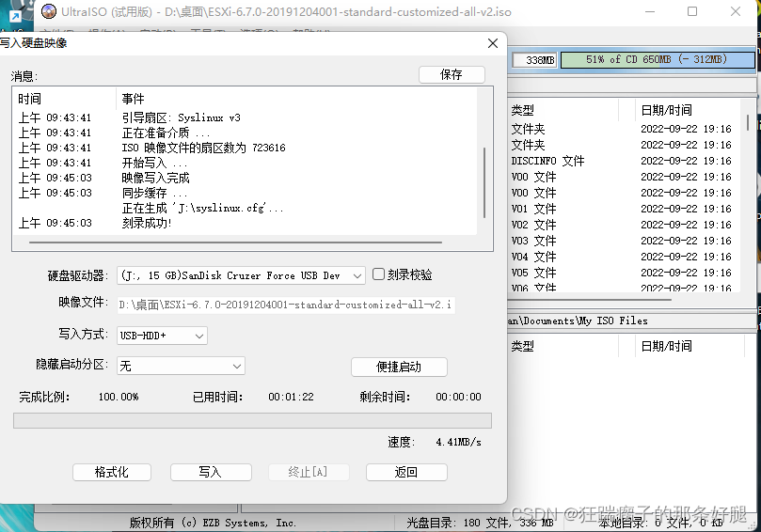Select log row 正在准备介质
The height and width of the screenshot is (532, 761).
tap(166, 133)
